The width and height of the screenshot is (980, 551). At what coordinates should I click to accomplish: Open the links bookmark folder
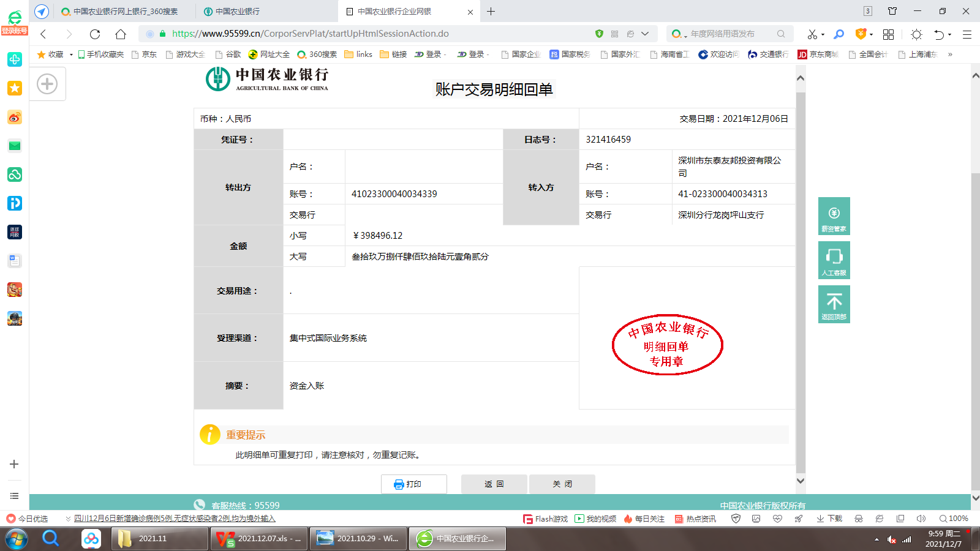pos(358,54)
